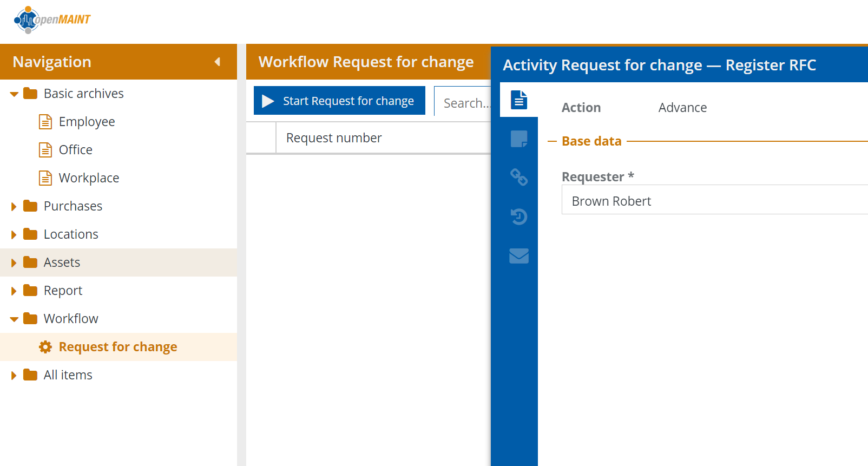Image resolution: width=868 pixels, height=466 pixels.
Task: Open the relations link icon tab
Action: coord(519,178)
